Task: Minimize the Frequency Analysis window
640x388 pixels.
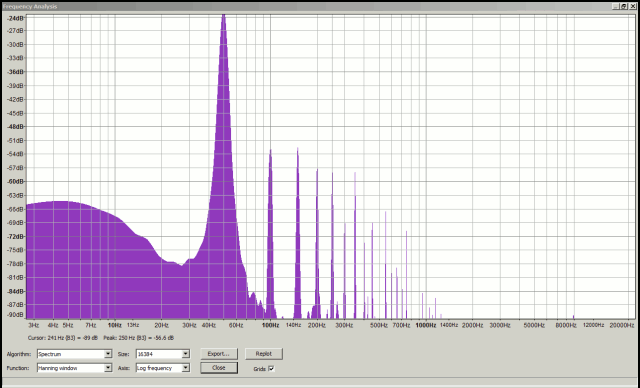Action: 616,6
